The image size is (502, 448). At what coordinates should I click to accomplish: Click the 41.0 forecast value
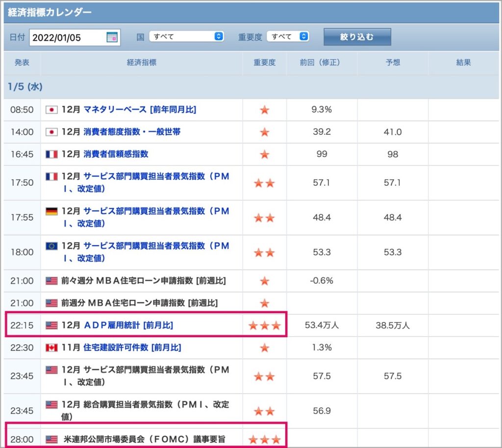[393, 132]
